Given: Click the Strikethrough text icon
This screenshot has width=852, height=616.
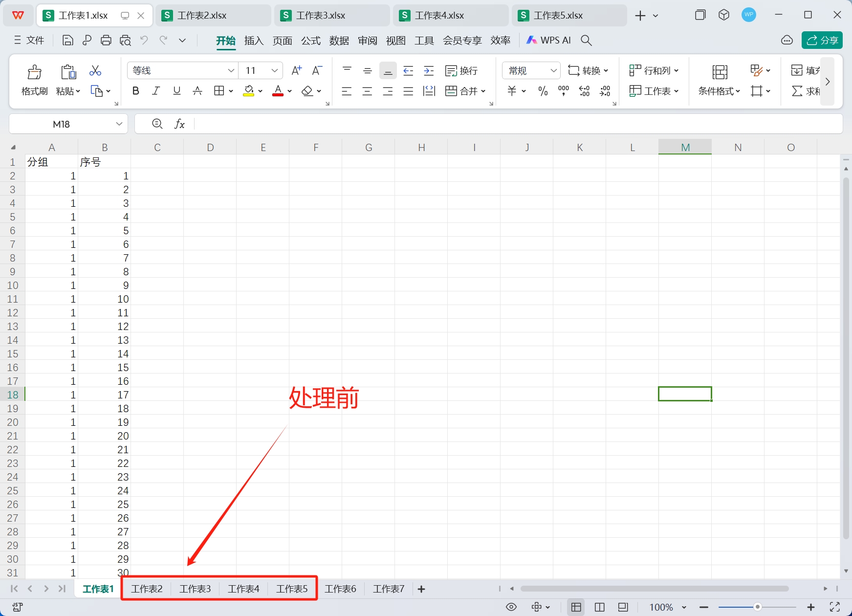Looking at the screenshot, I should click(x=197, y=91).
